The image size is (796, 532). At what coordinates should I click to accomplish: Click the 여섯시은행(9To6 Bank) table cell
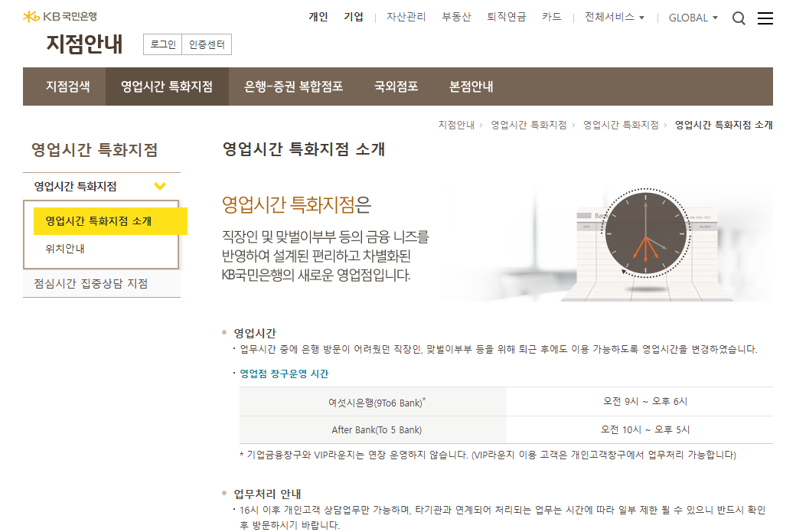click(374, 402)
